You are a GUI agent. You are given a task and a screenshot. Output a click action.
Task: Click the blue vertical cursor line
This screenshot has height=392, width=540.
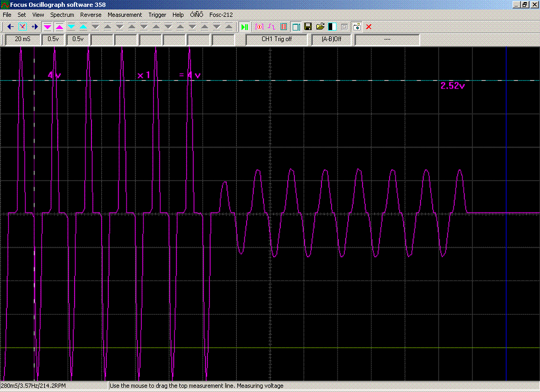[x=506, y=213]
